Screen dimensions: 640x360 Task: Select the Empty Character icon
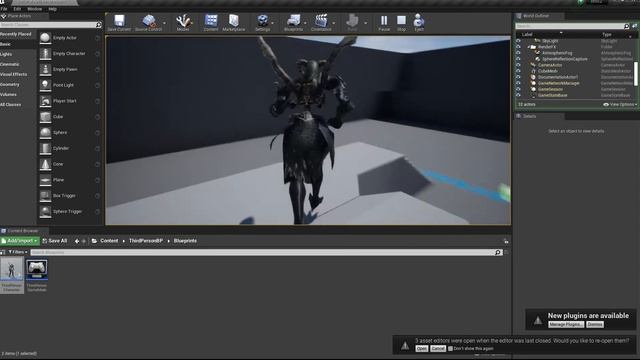coord(45,53)
